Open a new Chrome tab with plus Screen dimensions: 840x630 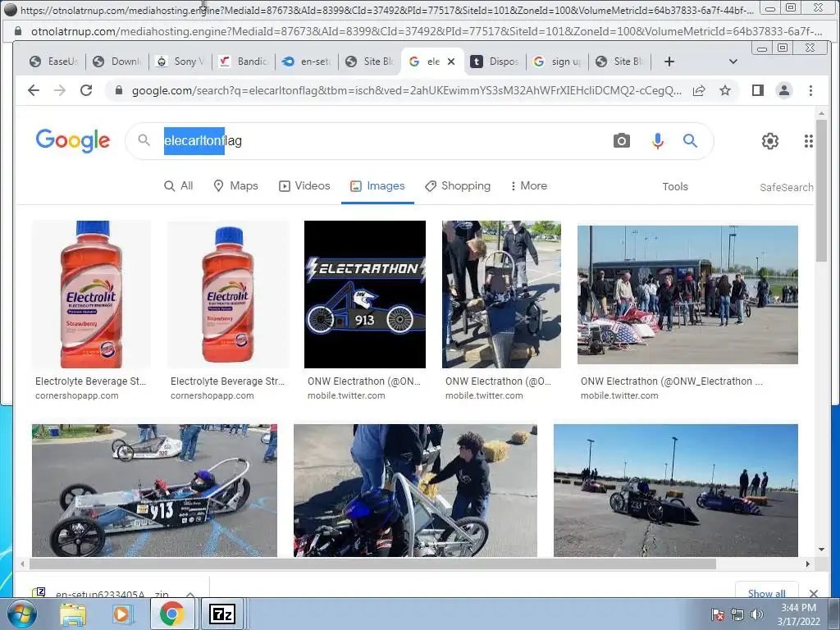[x=669, y=62]
